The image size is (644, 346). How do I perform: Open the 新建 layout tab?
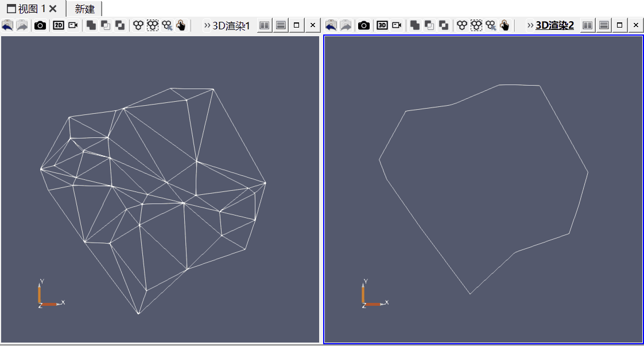pyautogui.click(x=84, y=9)
